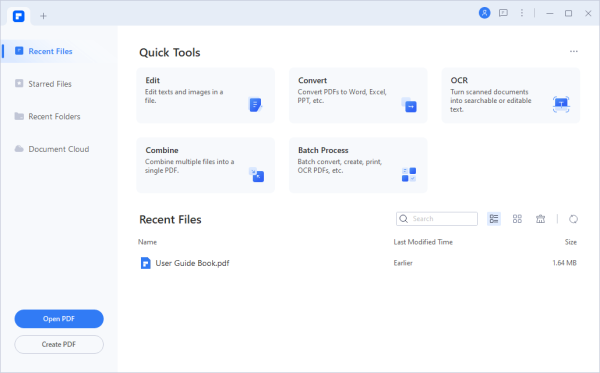Open the feedback message icon
Screen dimensions: 600x373
click(503, 13)
